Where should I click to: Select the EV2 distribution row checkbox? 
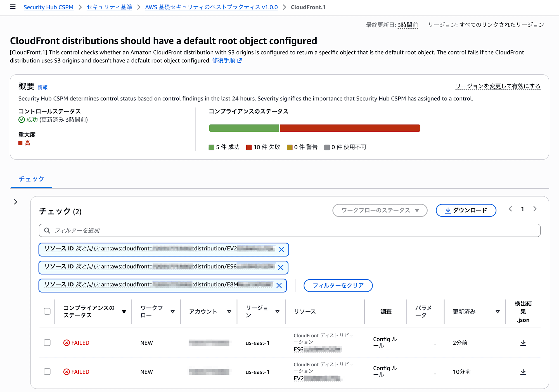pos(47,372)
